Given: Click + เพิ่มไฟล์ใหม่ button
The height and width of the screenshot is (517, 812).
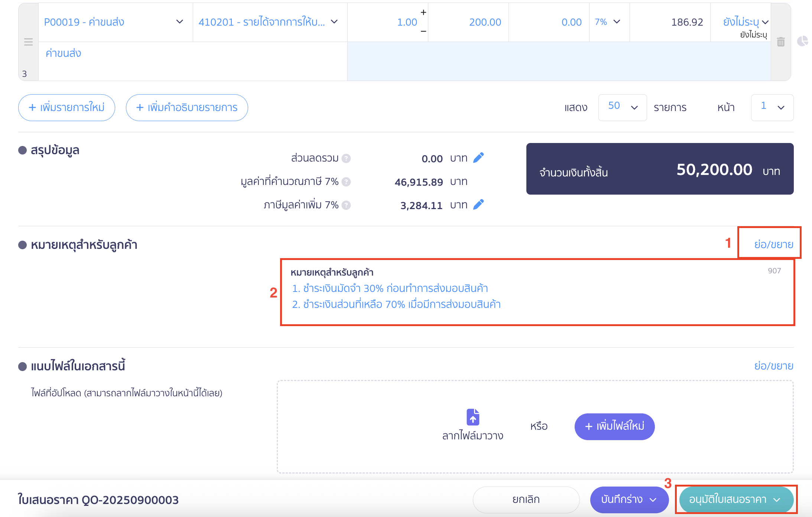Looking at the screenshot, I should 614,426.
